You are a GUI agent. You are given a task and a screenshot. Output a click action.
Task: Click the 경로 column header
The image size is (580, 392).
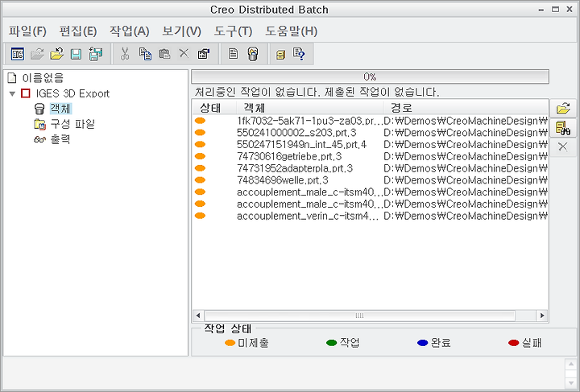[x=466, y=108]
